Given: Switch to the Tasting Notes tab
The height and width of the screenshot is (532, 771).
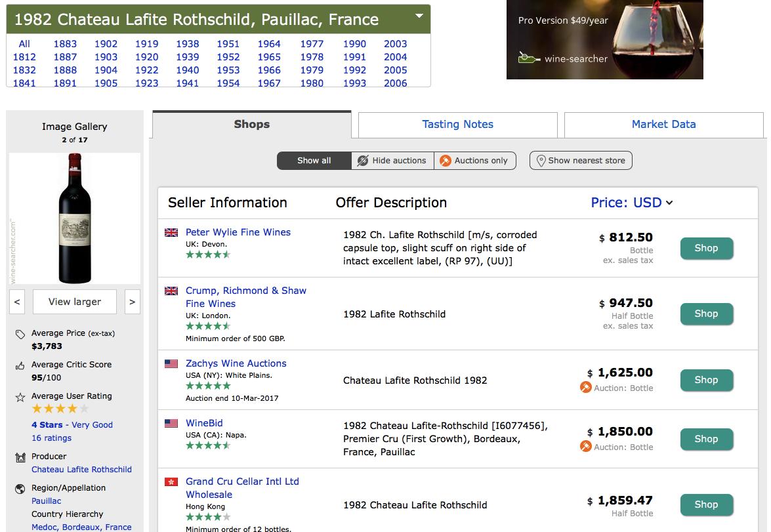Looking at the screenshot, I should tap(457, 125).
